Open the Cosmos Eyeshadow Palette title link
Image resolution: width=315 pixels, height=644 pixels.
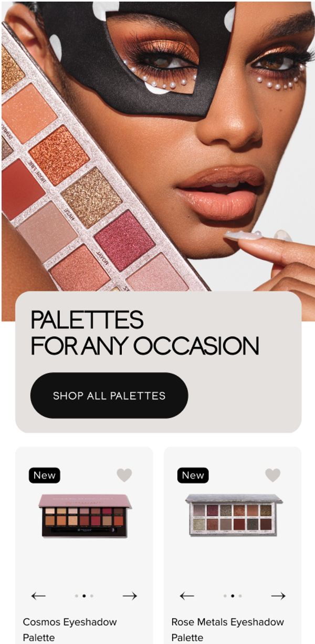point(70,629)
